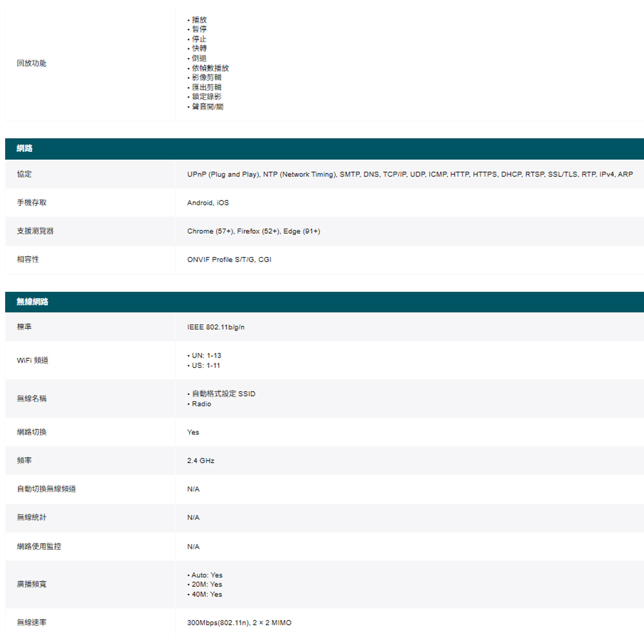Click the IEEE 802.11b/g/n standard value
The height and width of the screenshot is (644, 644).
point(216,327)
